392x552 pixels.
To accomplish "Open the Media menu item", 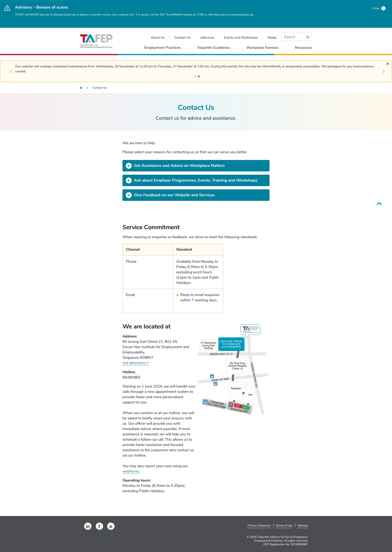I will pyautogui.click(x=272, y=37).
